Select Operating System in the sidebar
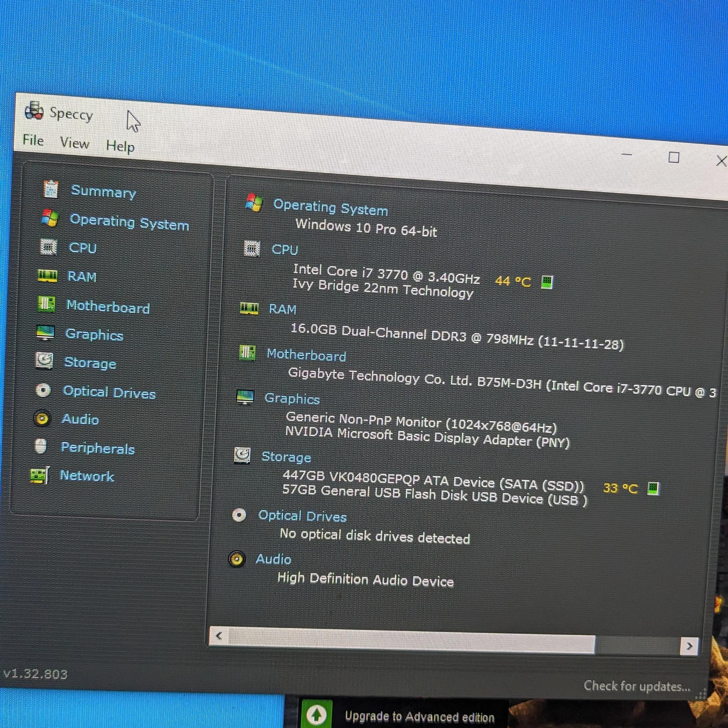This screenshot has height=728, width=728. (129, 222)
